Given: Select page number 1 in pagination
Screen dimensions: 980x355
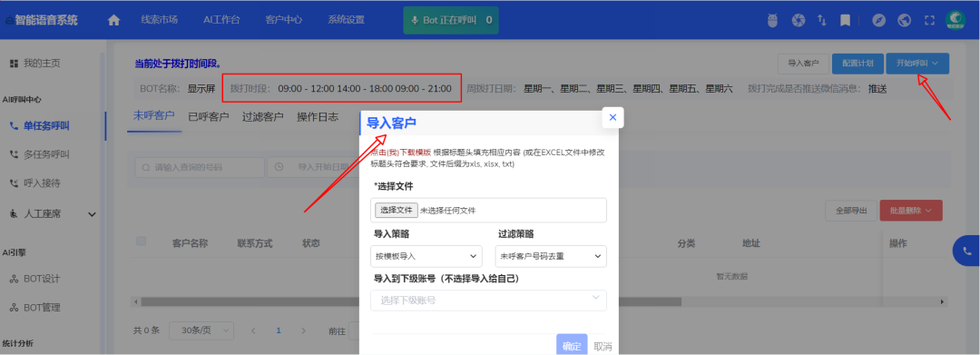Looking at the screenshot, I should click(279, 330).
